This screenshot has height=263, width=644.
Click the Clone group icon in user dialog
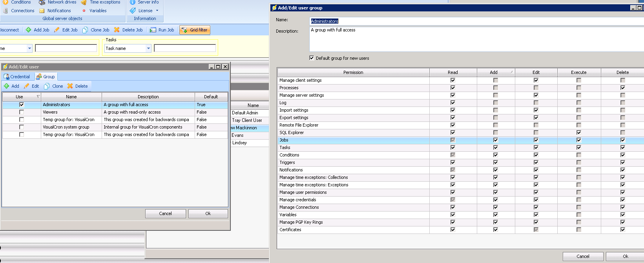[x=47, y=86]
